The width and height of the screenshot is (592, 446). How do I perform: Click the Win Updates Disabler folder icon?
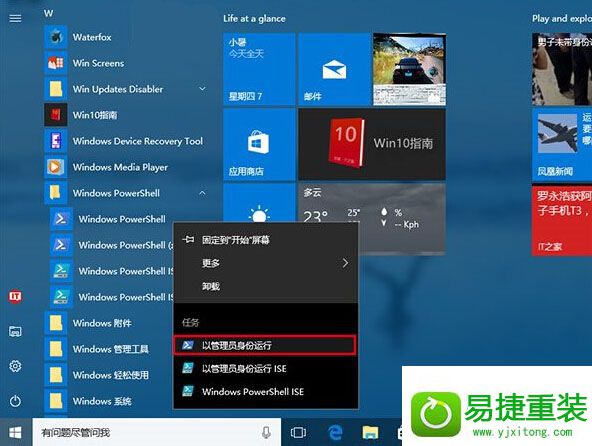[x=56, y=89]
